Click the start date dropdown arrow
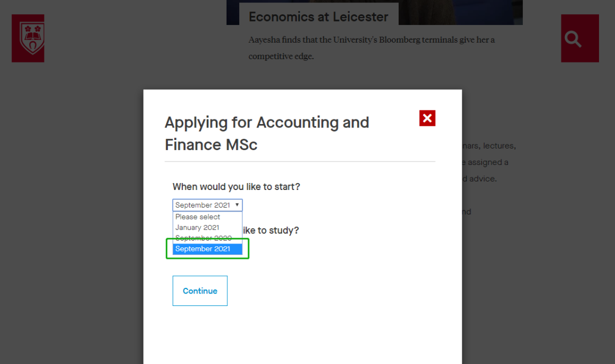The image size is (615, 364). pyautogui.click(x=237, y=205)
